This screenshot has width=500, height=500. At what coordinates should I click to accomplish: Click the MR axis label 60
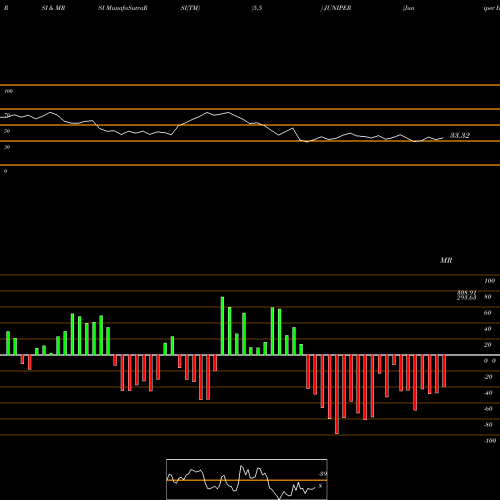pos(488,313)
